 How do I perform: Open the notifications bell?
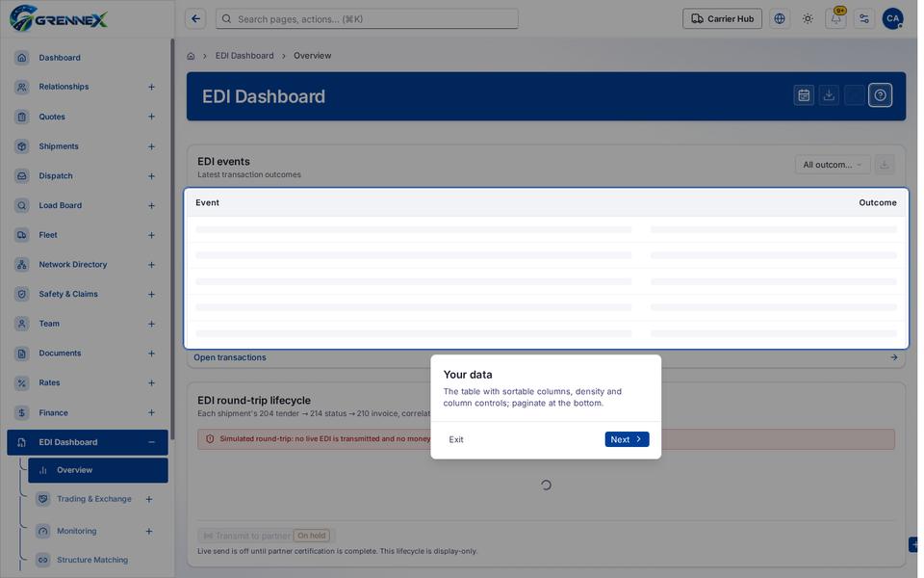click(835, 19)
